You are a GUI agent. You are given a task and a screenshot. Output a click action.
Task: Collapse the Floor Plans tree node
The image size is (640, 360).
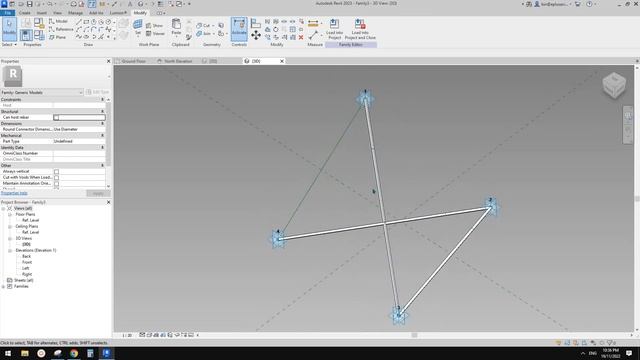[10, 214]
